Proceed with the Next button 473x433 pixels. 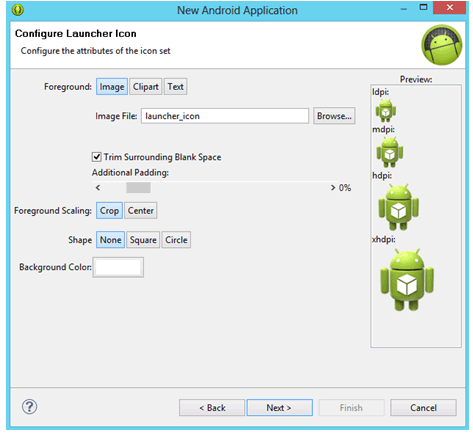pyautogui.click(x=280, y=408)
